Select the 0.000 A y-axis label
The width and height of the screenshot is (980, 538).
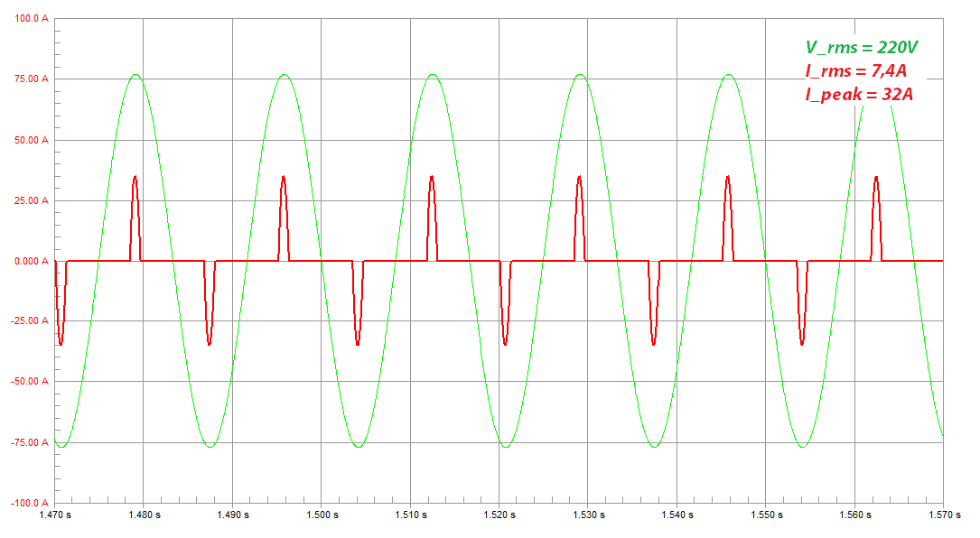30,261
